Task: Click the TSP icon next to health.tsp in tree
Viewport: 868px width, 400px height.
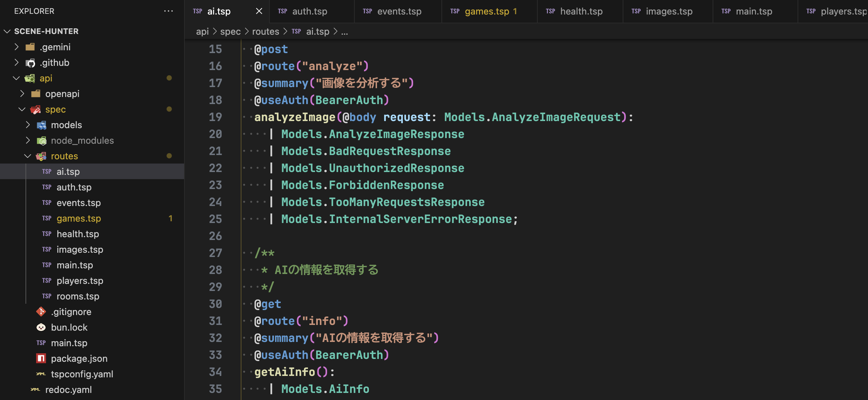Action: [x=47, y=234]
